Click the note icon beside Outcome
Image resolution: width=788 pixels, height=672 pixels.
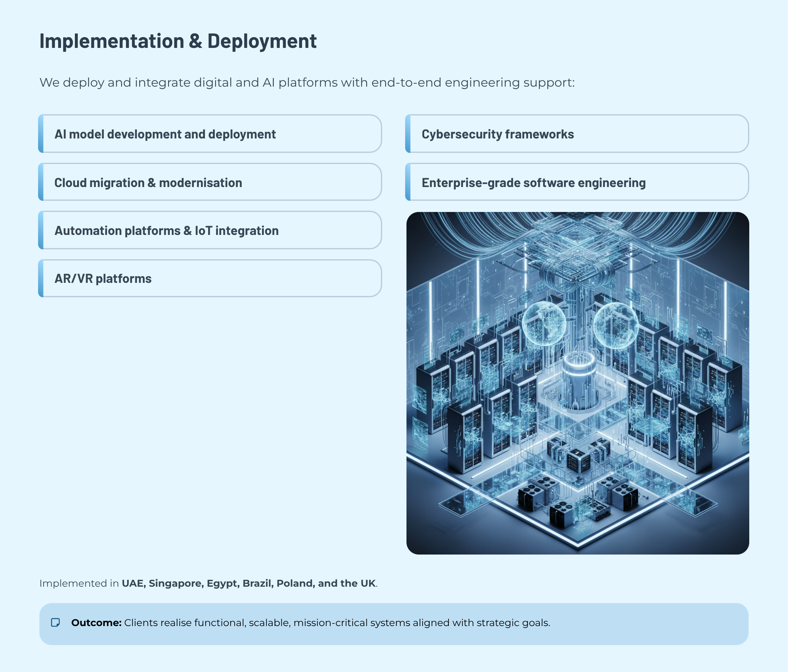pos(55,622)
